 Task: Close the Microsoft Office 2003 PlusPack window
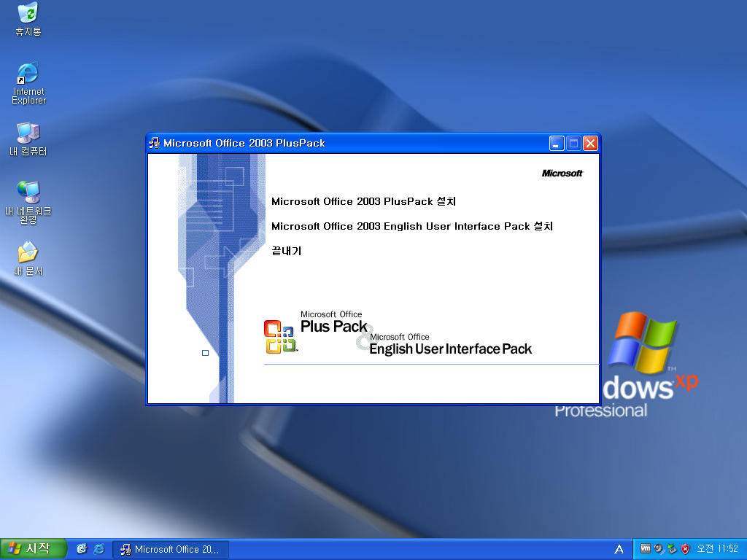590,144
